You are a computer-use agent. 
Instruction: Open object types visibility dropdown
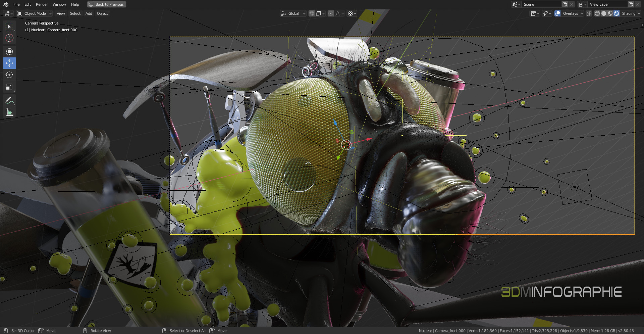pos(535,13)
